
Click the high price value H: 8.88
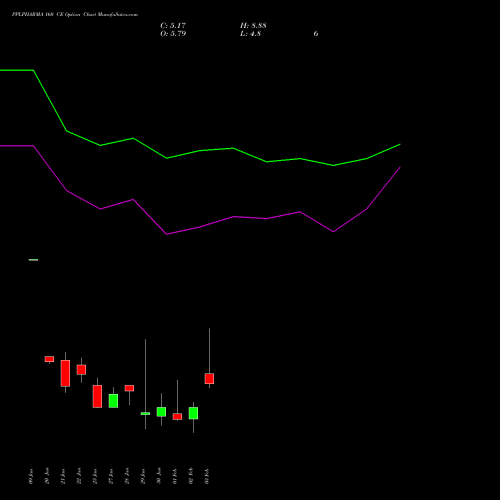[253, 26]
